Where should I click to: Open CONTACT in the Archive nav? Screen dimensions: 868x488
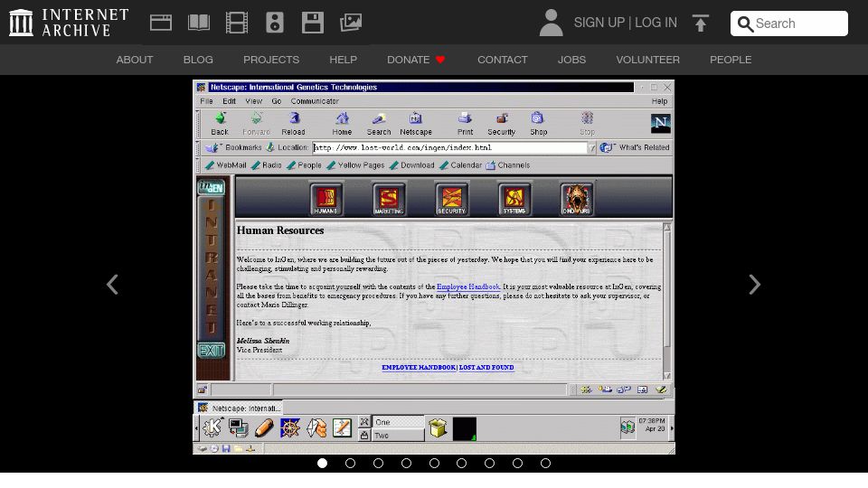pos(503,60)
